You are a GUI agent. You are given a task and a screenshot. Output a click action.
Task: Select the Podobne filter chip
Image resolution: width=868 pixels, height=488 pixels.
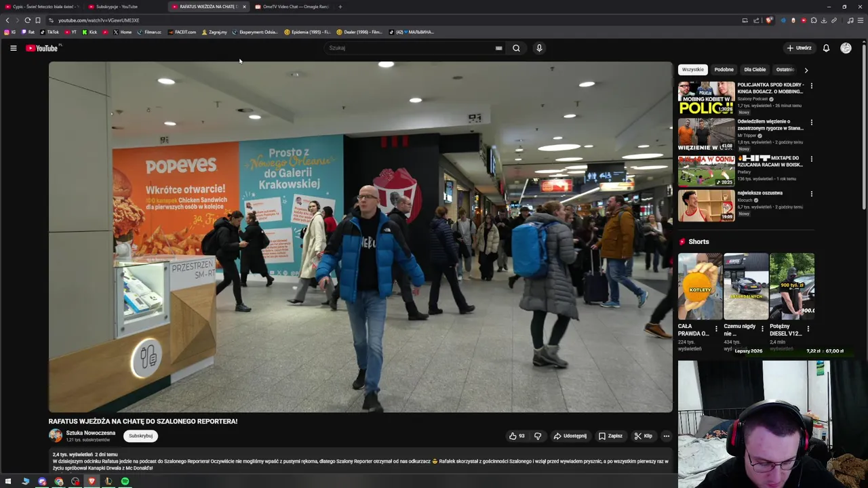pyautogui.click(x=724, y=70)
